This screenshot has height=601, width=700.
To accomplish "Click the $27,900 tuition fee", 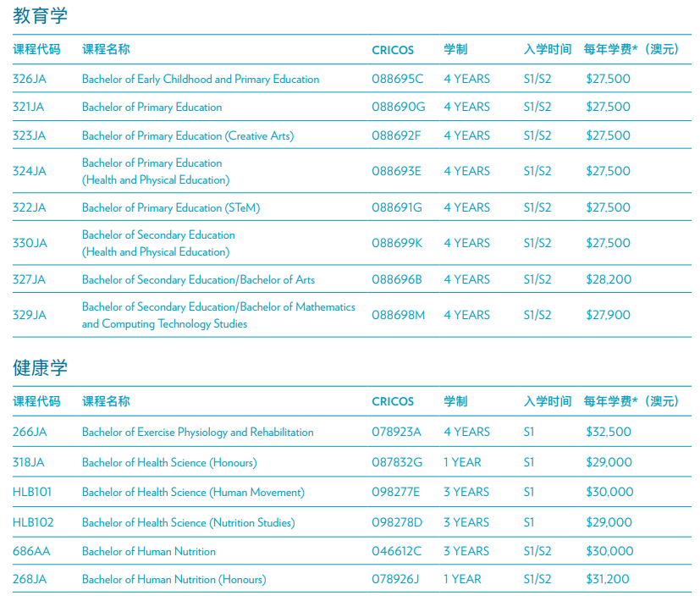I will coord(608,315).
